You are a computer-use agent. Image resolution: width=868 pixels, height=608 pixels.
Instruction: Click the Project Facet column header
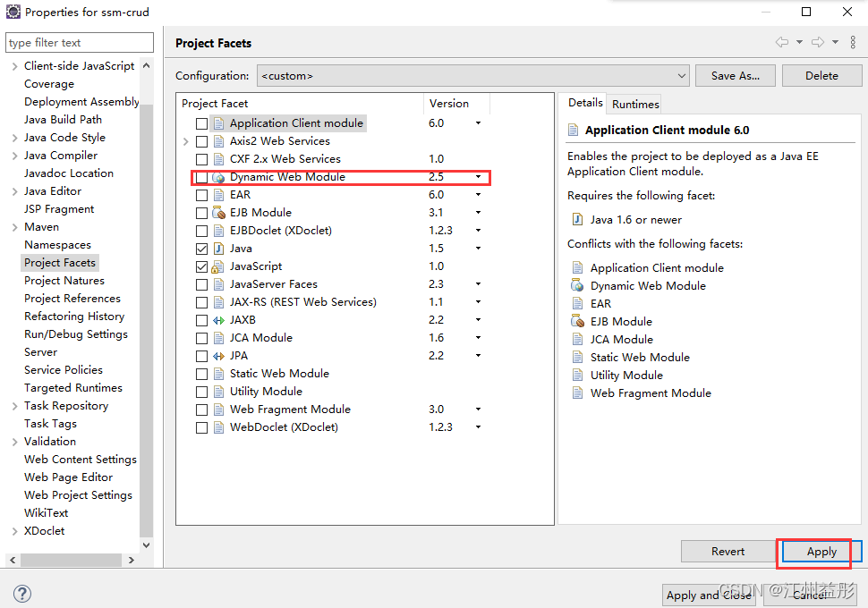click(300, 104)
